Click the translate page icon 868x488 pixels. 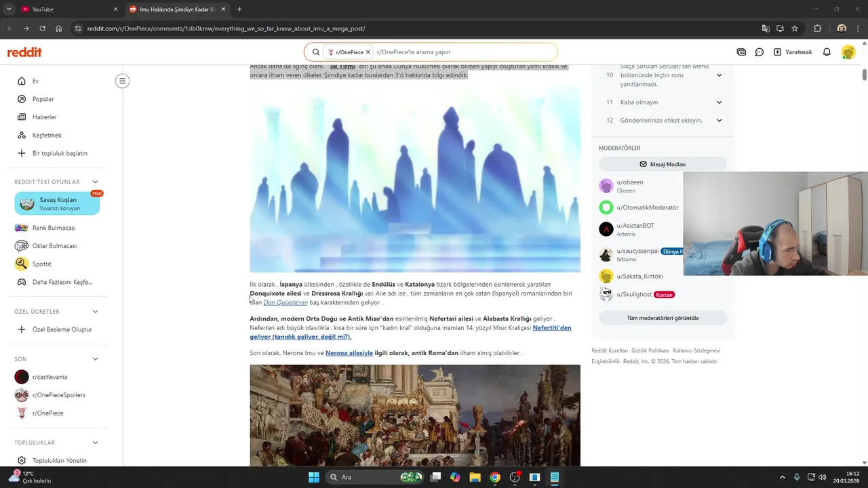(x=766, y=28)
